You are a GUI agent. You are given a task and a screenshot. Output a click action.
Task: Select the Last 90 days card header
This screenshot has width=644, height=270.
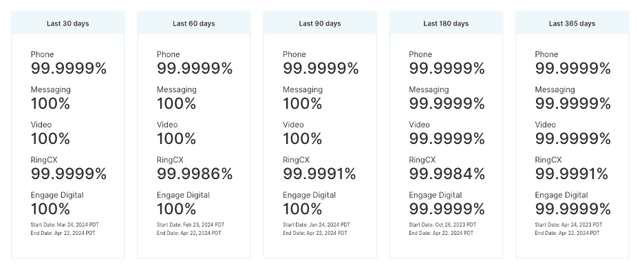click(x=320, y=23)
